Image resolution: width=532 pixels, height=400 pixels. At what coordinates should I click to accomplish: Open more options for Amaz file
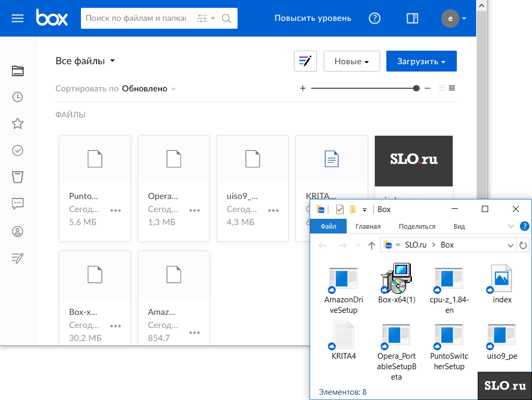pos(194,333)
